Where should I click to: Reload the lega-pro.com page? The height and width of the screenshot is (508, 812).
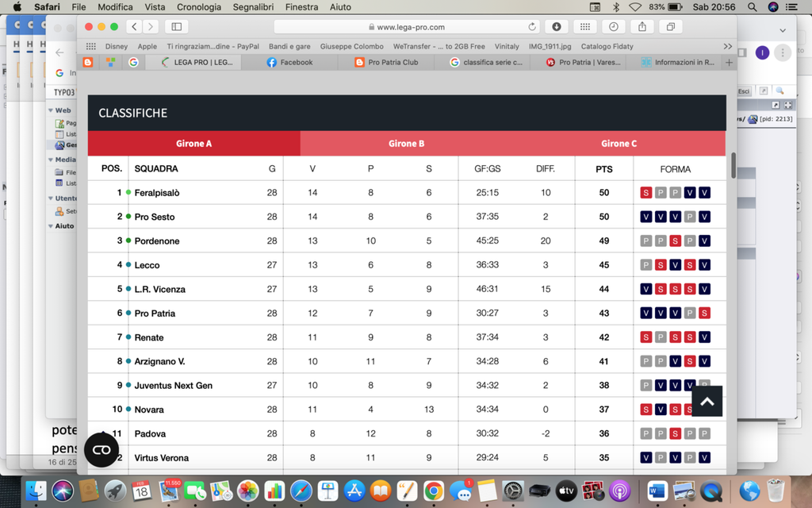(x=533, y=27)
